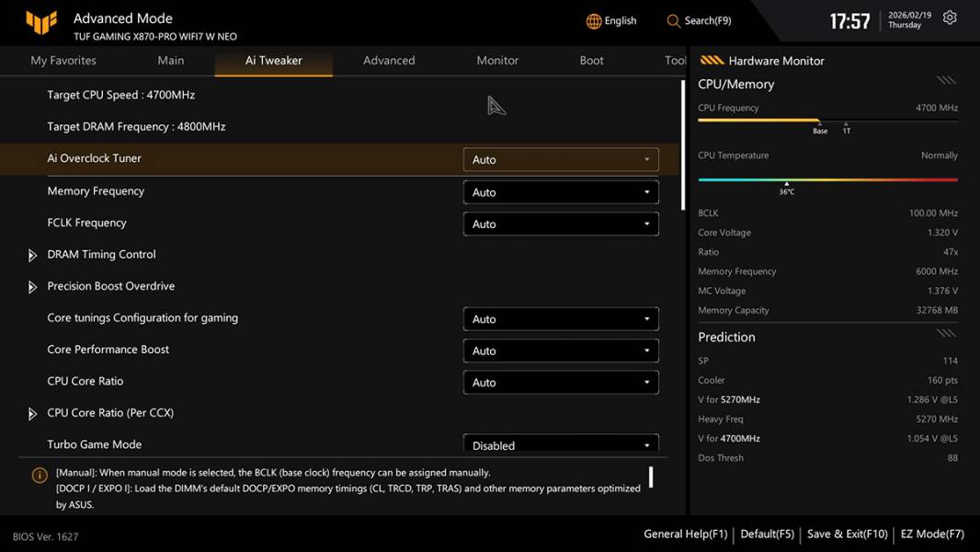The image size is (980, 552).
Task: Expand Precision Boost Overdrive submenu
Action: point(32,287)
